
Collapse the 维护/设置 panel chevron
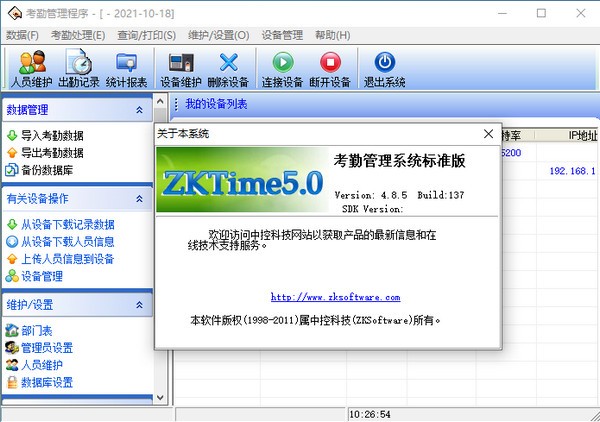pos(139,305)
